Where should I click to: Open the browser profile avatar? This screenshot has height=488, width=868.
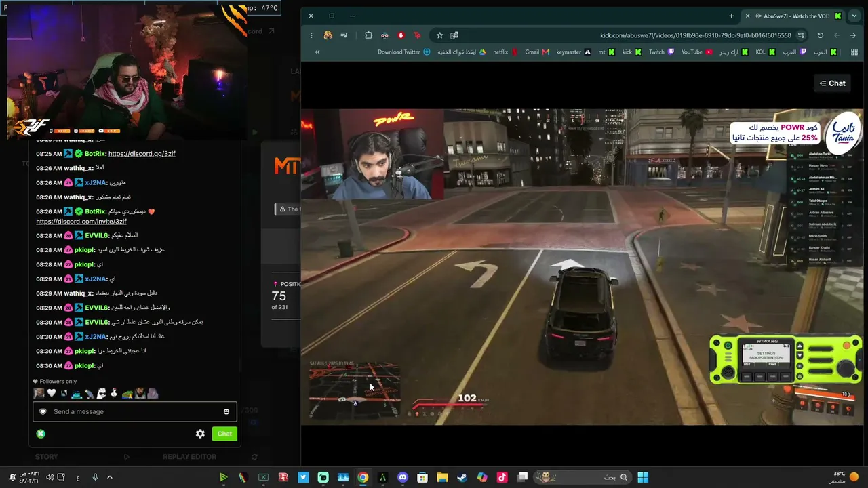[x=328, y=35]
